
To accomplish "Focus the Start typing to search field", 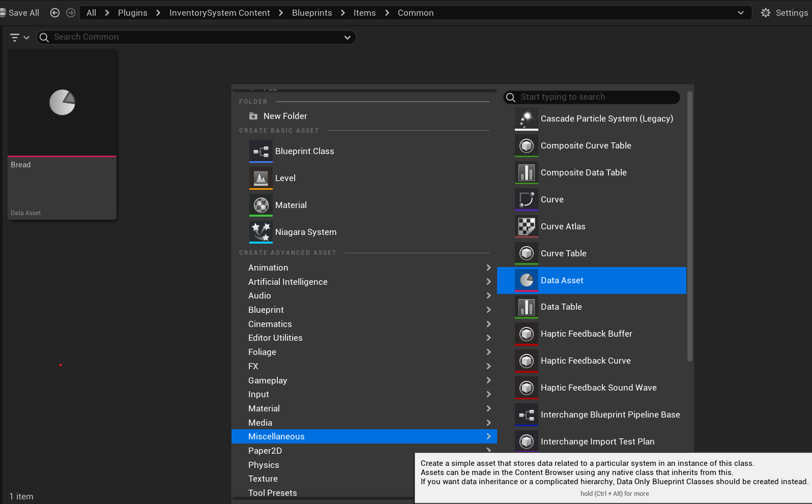I will click(x=592, y=97).
